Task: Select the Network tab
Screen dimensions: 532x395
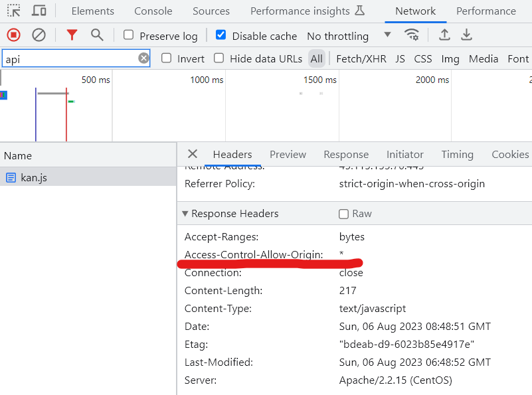Action: pos(415,11)
